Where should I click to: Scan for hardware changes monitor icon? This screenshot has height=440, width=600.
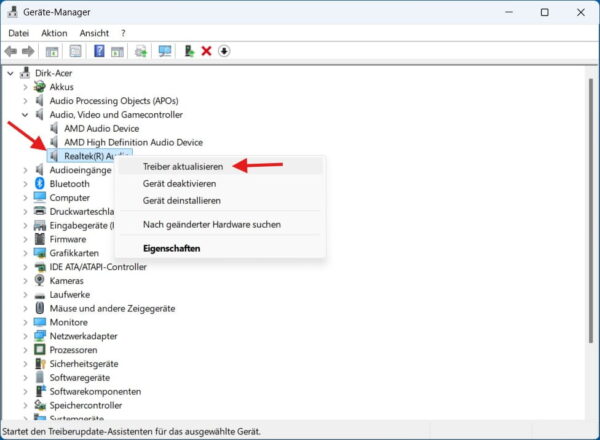coord(165,51)
